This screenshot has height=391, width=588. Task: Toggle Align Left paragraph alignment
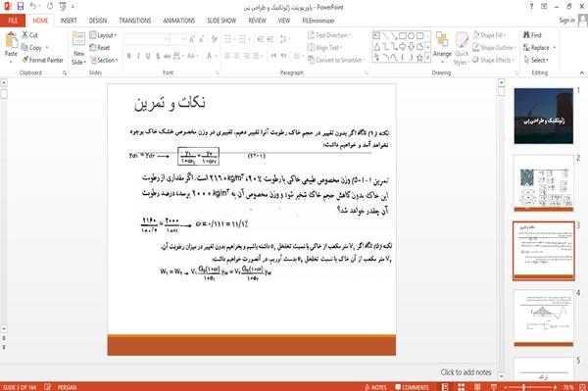tap(227, 56)
